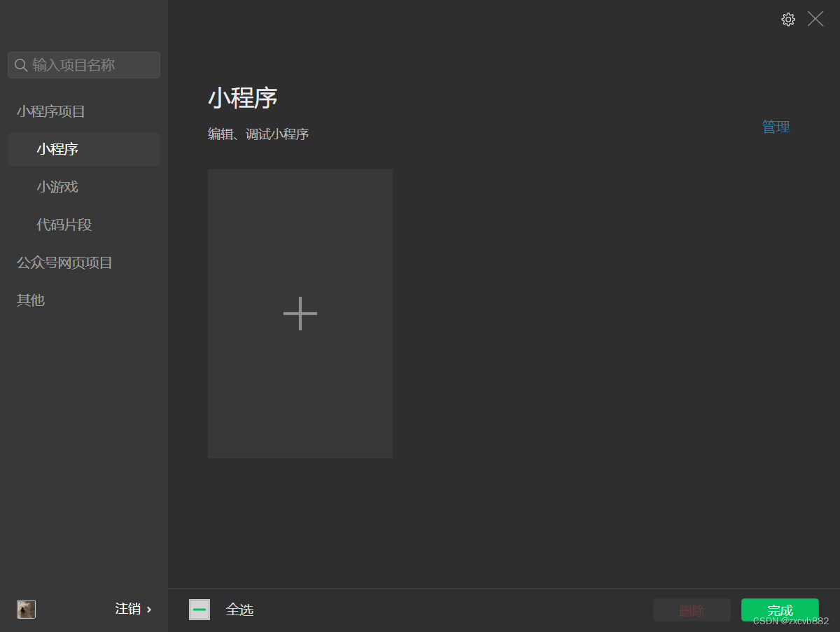Screen dimensions: 840x632
Task: Open the settings gear icon
Action: (x=788, y=19)
